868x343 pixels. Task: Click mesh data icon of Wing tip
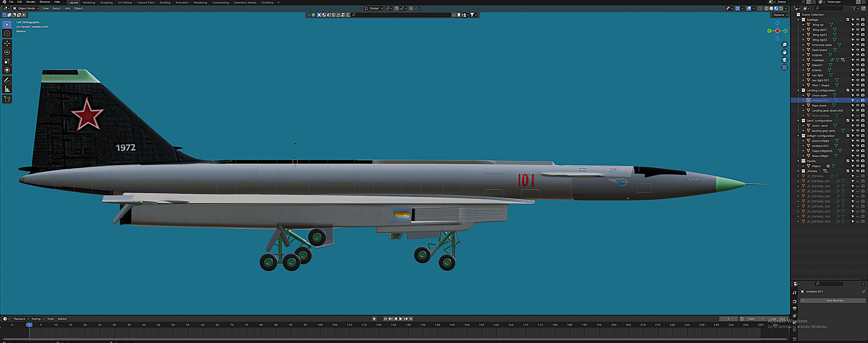point(831,24)
